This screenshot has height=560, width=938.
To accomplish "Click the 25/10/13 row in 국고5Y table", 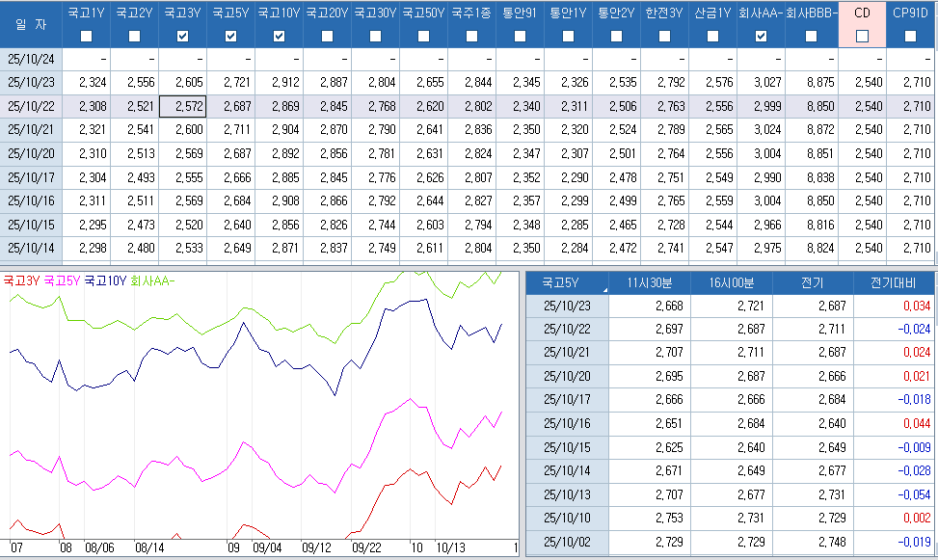I will 569,494.
